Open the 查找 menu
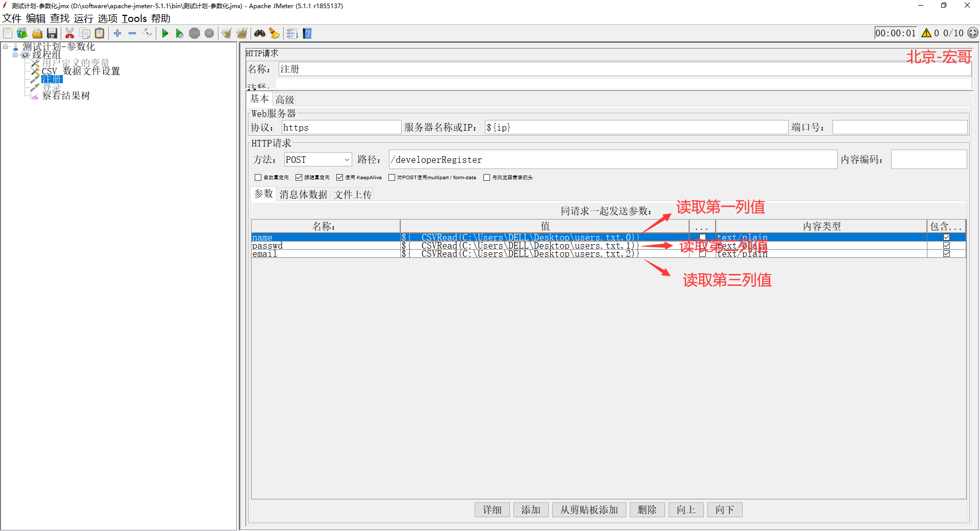This screenshot has height=531, width=980. click(x=60, y=18)
